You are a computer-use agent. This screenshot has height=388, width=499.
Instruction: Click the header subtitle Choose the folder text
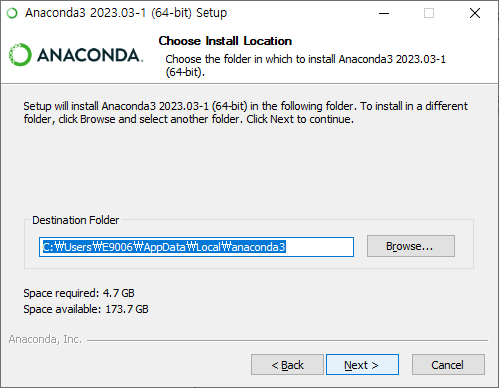coord(305,65)
